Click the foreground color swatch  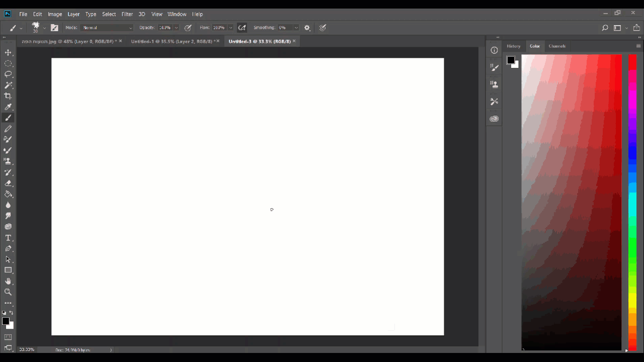(x=6, y=321)
